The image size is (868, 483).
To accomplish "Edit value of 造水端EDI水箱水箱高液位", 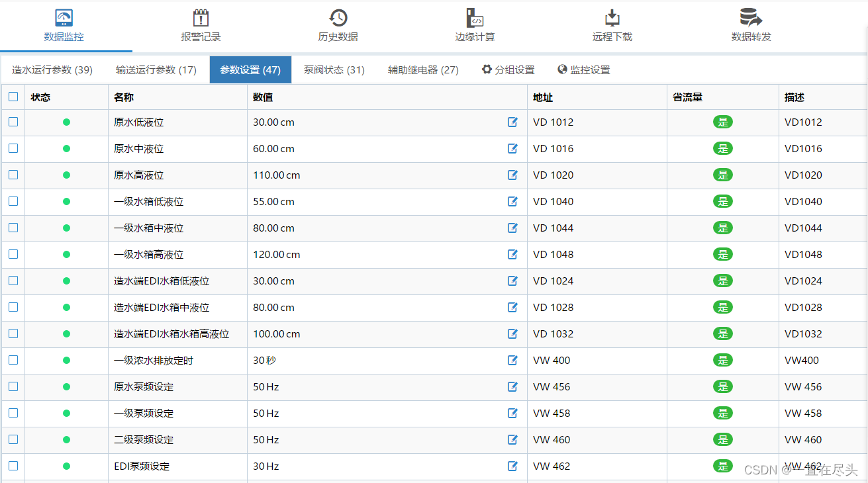I will 512,333.
